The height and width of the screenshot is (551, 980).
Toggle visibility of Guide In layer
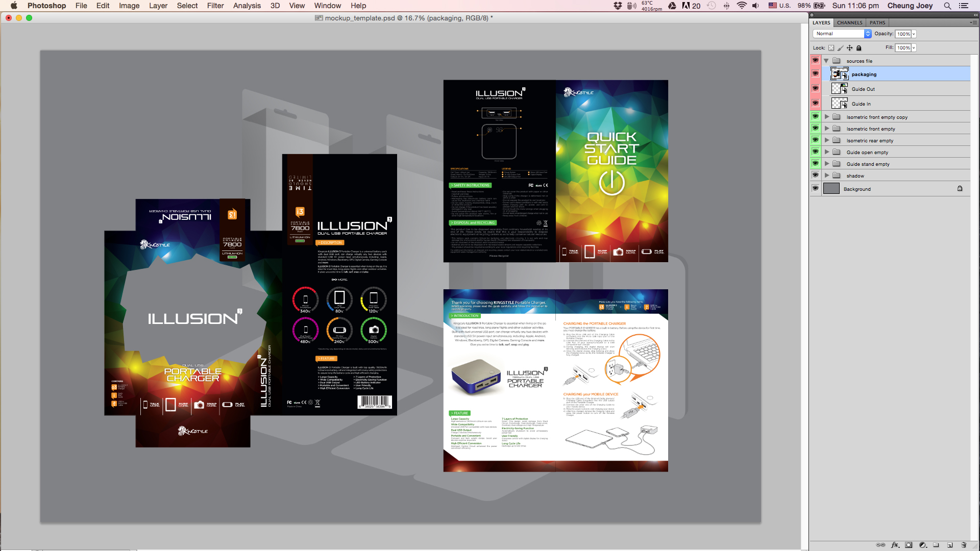(815, 103)
